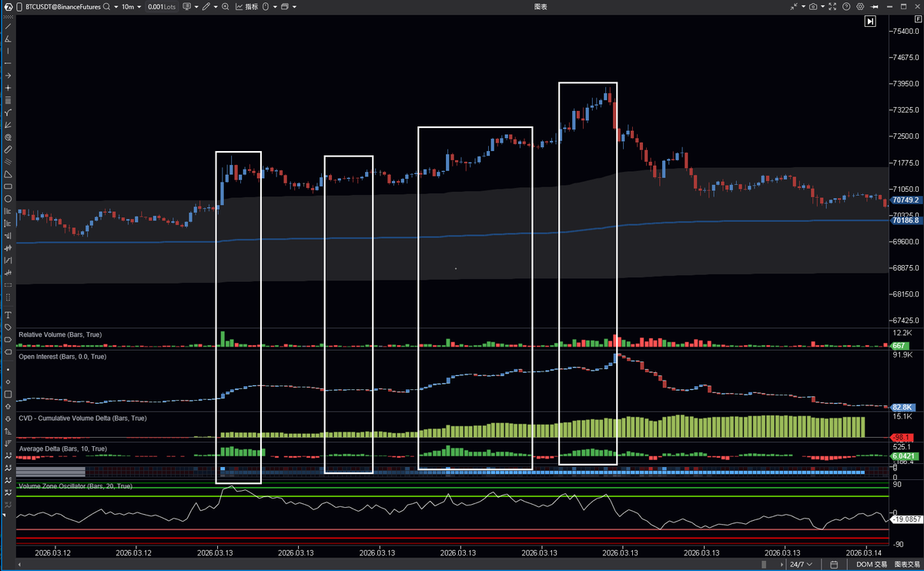Click the collapse arrows icon in title bar
Image resolution: width=924 pixels, height=571 pixels.
(795, 6)
